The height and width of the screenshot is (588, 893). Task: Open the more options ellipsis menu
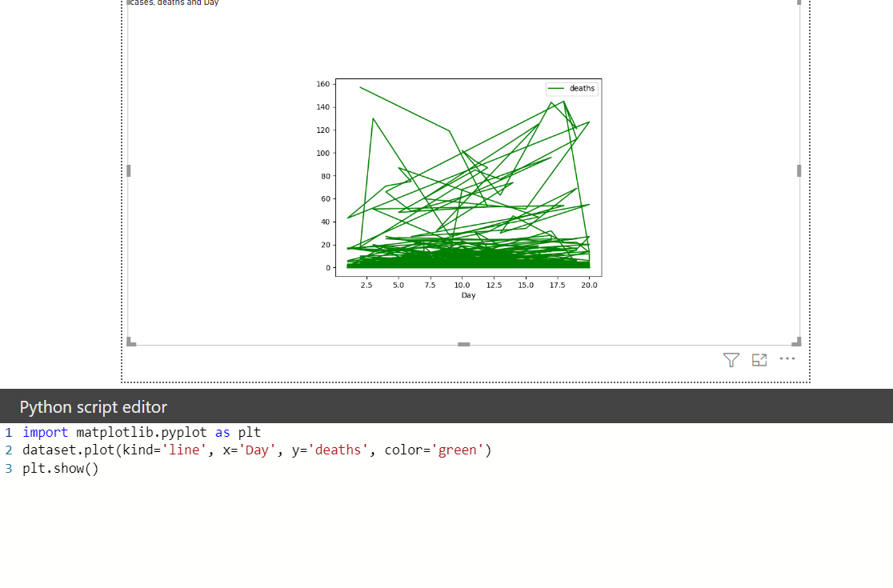pos(787,358)
